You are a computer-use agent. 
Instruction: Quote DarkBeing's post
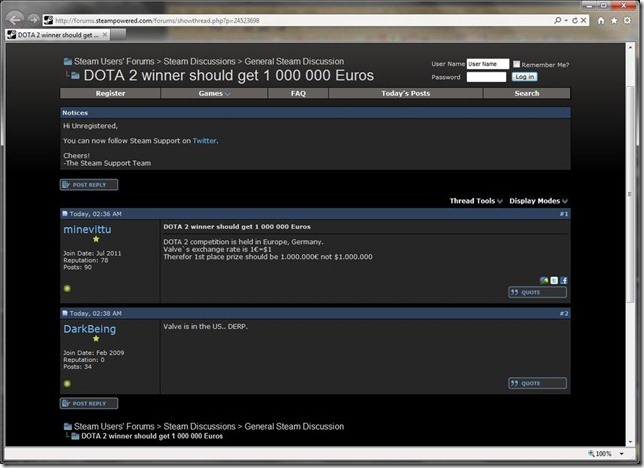tap(537, 383)
